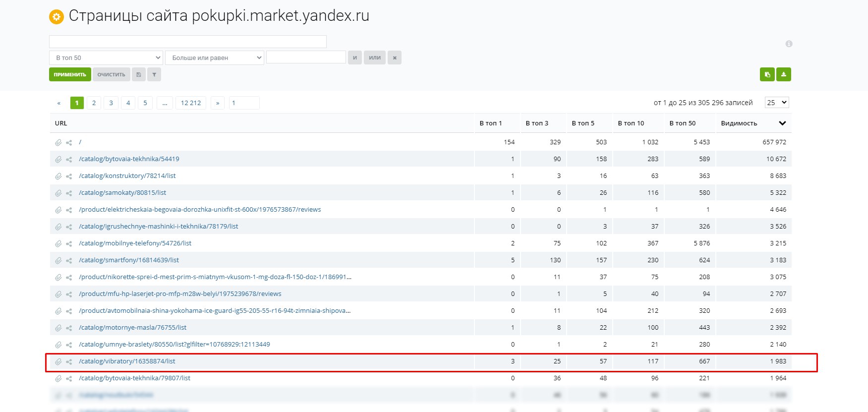Click the green copy-to-clipboard icon button
The width and height of the screenshot is (868, 412).
click(767, 74)
